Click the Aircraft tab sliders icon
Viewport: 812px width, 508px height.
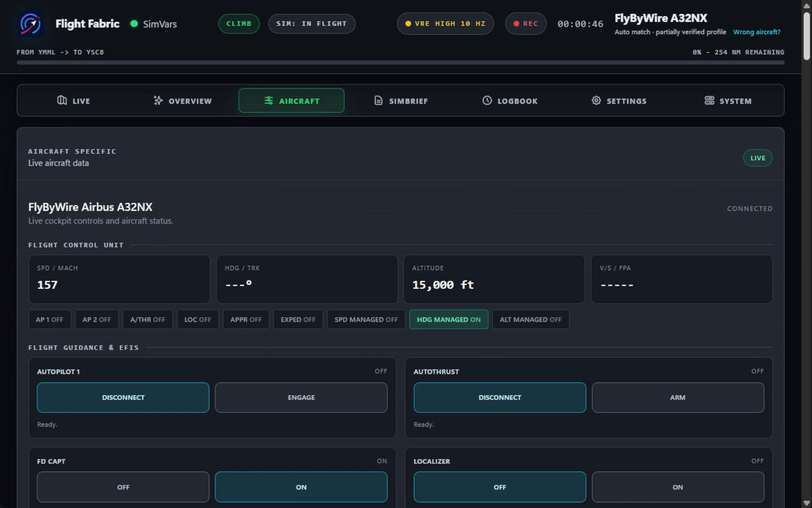pyautogui.click(x=269, y=100)
